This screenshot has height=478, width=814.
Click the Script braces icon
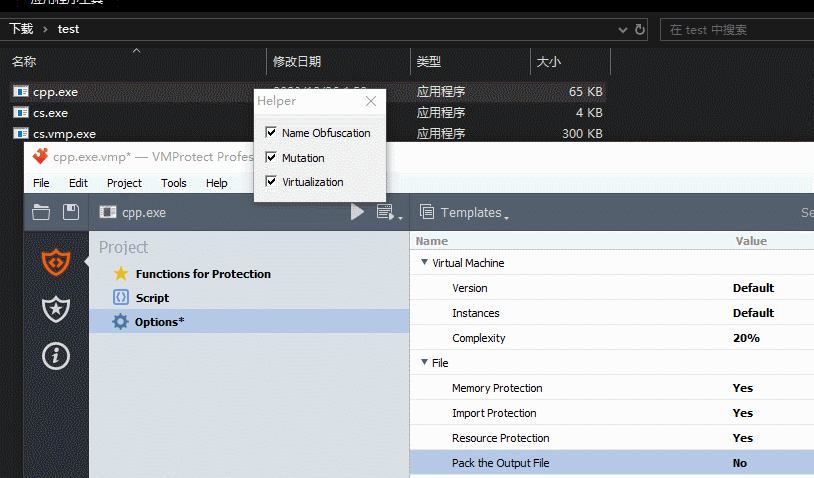pos(120,297)
